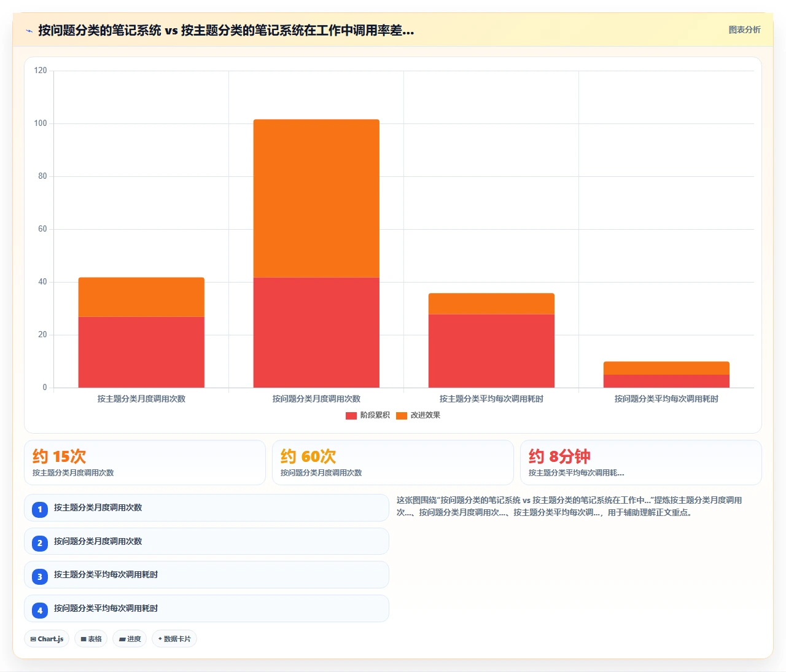Click the small icon before the chart title
This screenshot has width=786, height=672.
[x=29, y=30]
